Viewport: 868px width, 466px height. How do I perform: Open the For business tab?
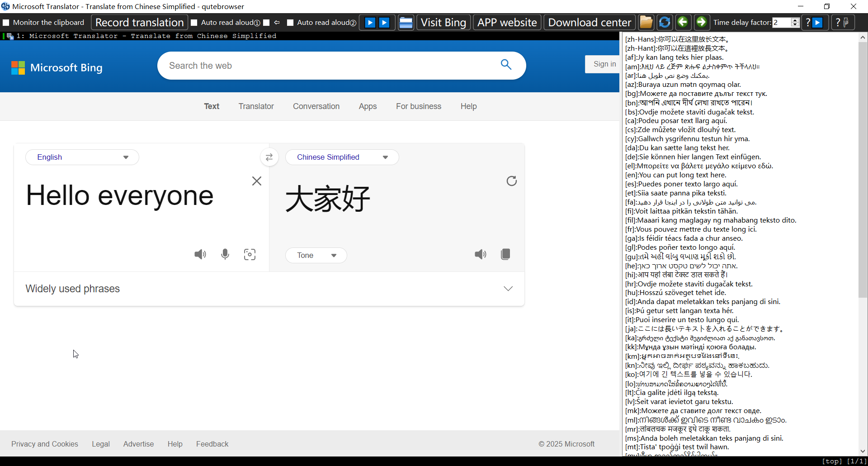418,106
